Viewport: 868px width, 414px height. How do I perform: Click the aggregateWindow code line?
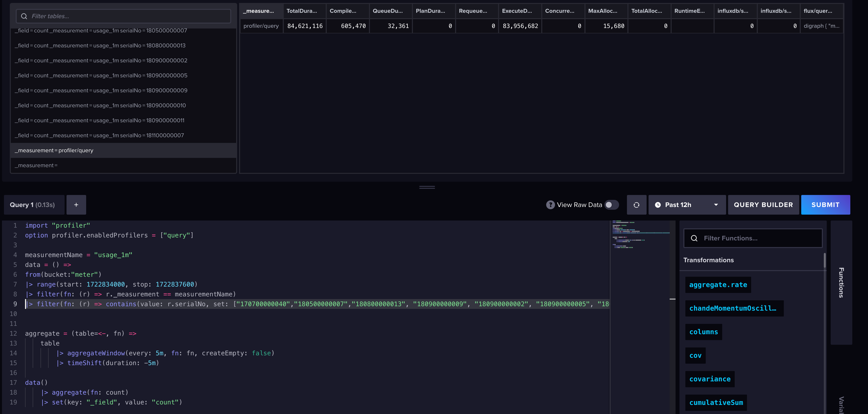165,353
